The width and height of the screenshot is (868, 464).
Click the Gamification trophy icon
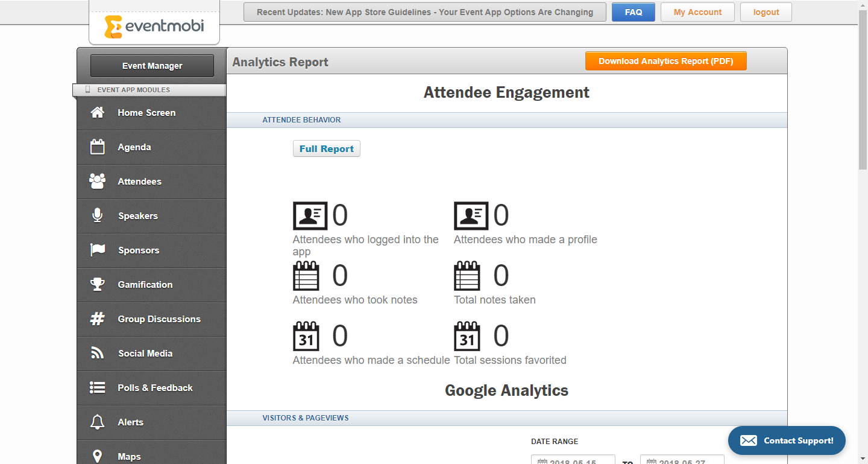point(97,285)
